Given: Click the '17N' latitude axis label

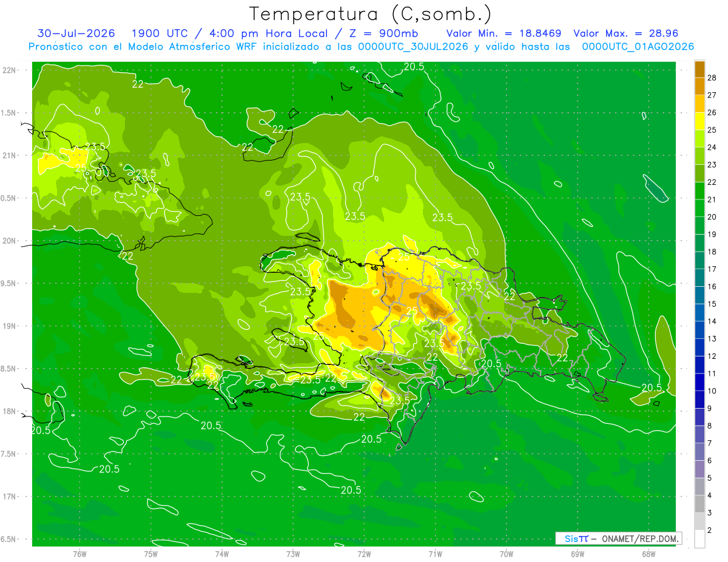Looking at the screenshot, I should coord(10,497).
